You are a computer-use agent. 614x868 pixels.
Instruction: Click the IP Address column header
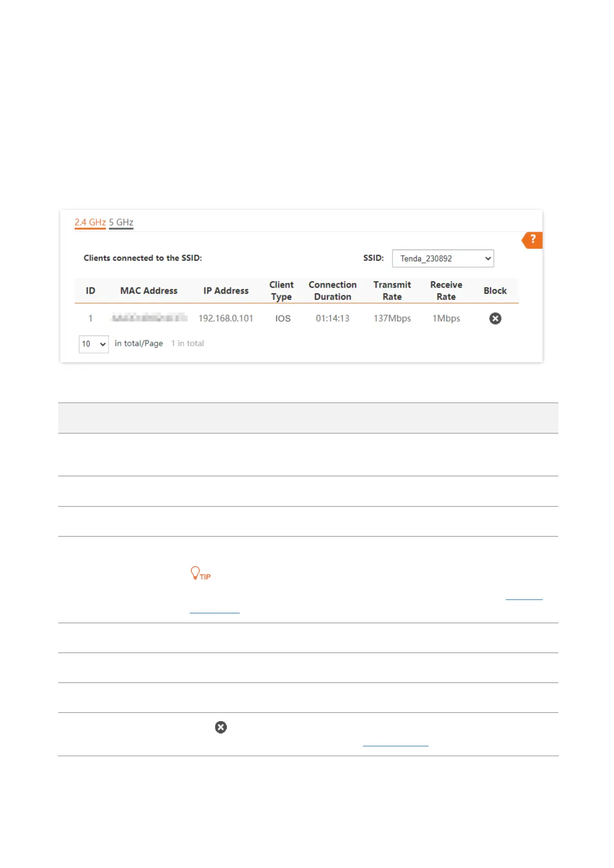pyautogui.click(x=226, y=291)
